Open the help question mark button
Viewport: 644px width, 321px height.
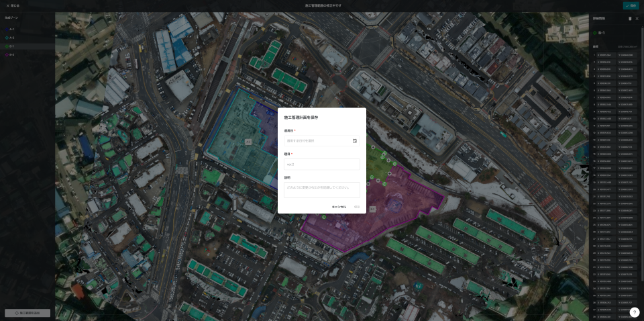(634, 312)
